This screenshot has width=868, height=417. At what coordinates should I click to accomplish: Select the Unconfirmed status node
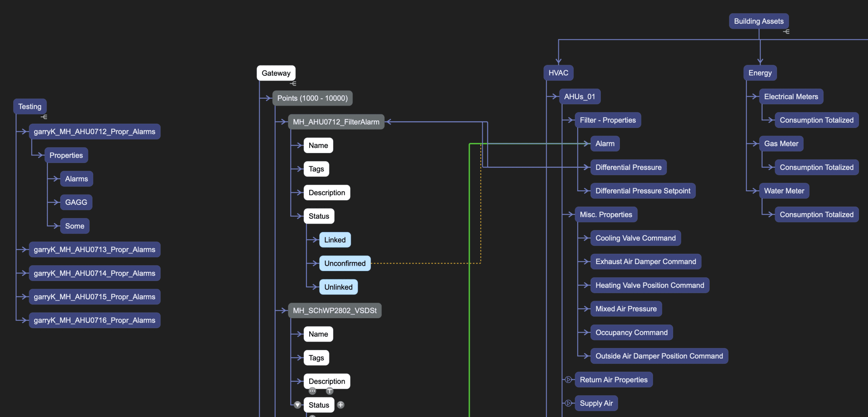344,263
